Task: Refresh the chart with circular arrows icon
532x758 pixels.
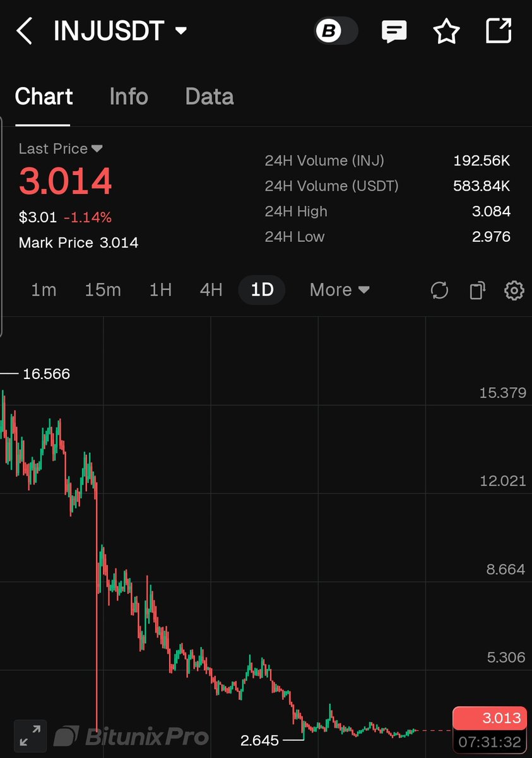Action: [x=439, y=291]
